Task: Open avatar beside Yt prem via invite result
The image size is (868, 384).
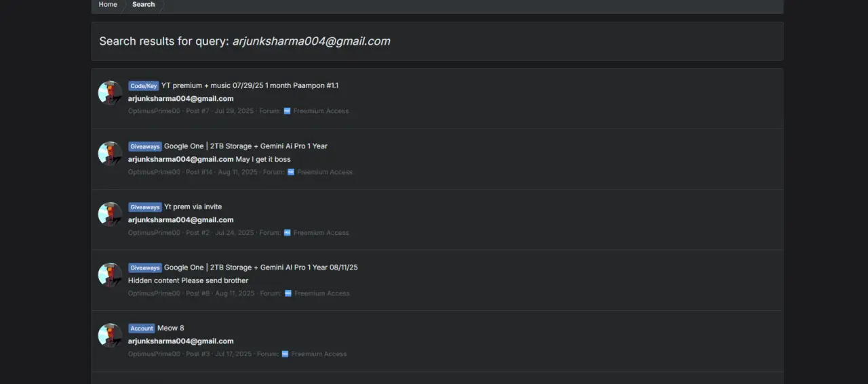Action: [x=110, y=214]
